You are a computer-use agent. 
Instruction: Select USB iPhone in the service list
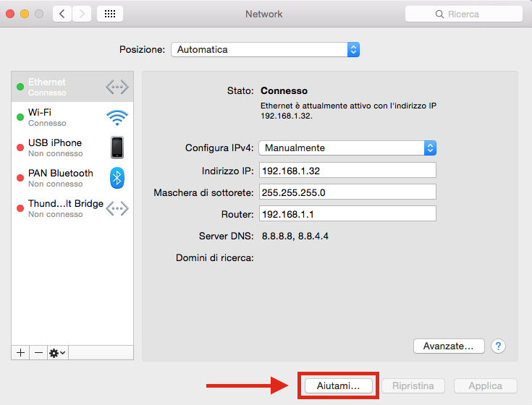72,148
